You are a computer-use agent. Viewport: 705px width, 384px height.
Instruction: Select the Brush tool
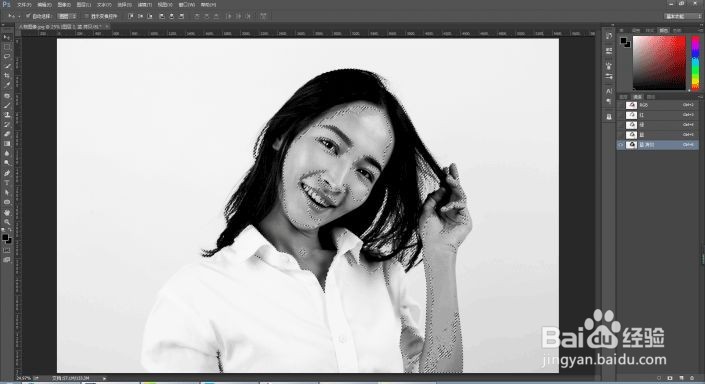7,105
